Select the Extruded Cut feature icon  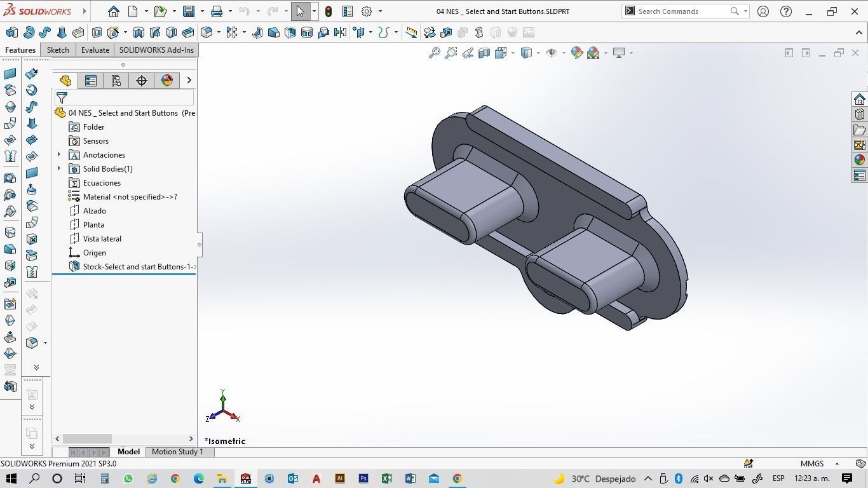97,32
